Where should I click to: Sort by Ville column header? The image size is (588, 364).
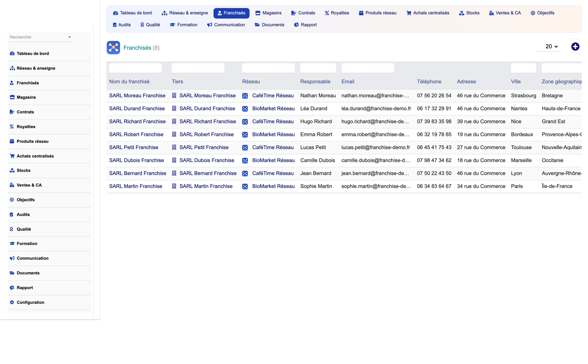click(516, 82)
